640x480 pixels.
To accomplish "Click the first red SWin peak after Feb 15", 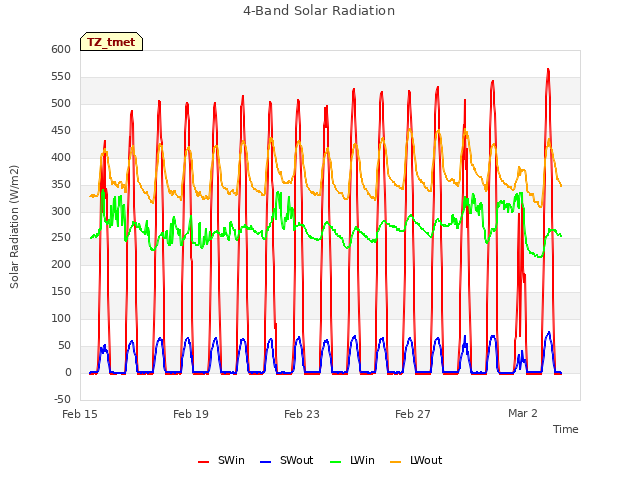I will (x=105, y=141).
